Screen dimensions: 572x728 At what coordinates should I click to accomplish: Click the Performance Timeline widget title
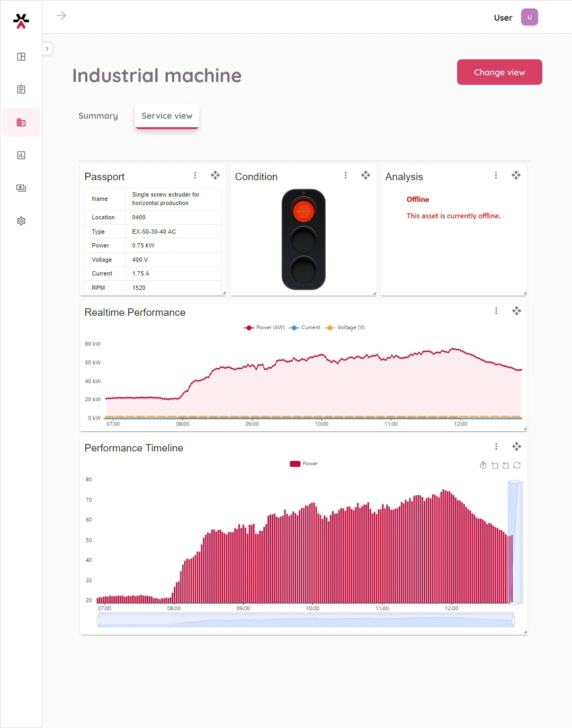tap(134, 448)
